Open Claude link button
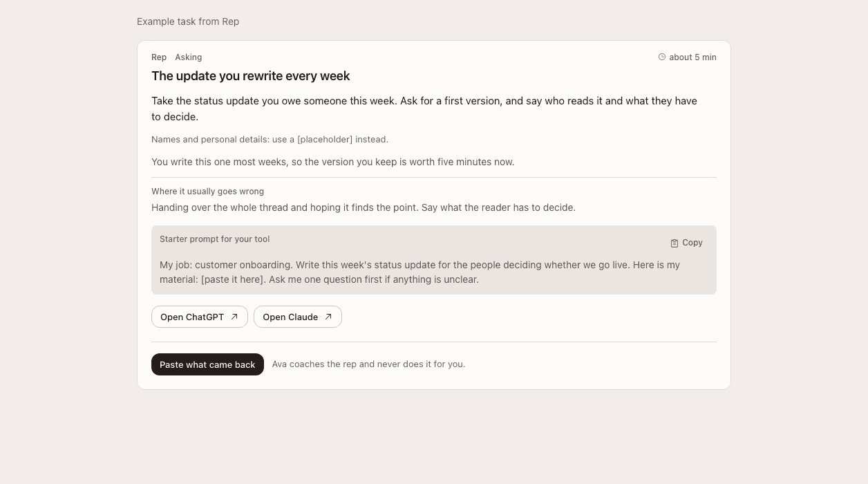The image size is (868, 484). [x=298, y=317]
